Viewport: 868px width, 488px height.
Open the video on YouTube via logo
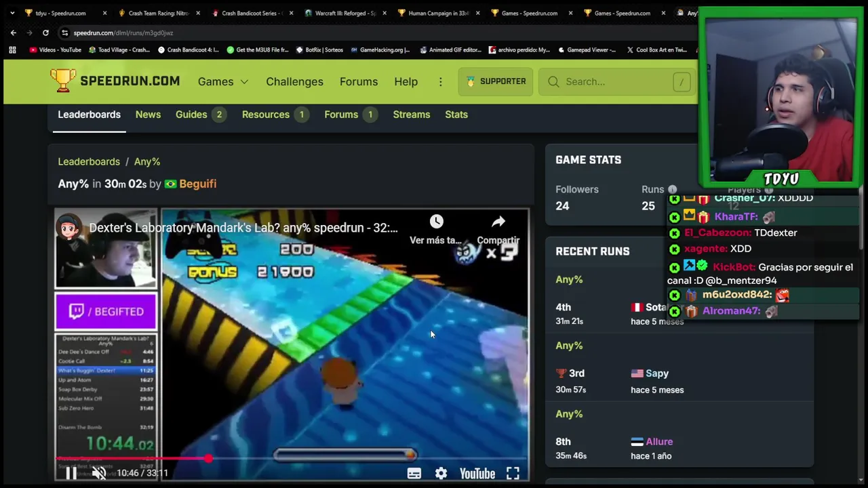[x=477, y=474]
